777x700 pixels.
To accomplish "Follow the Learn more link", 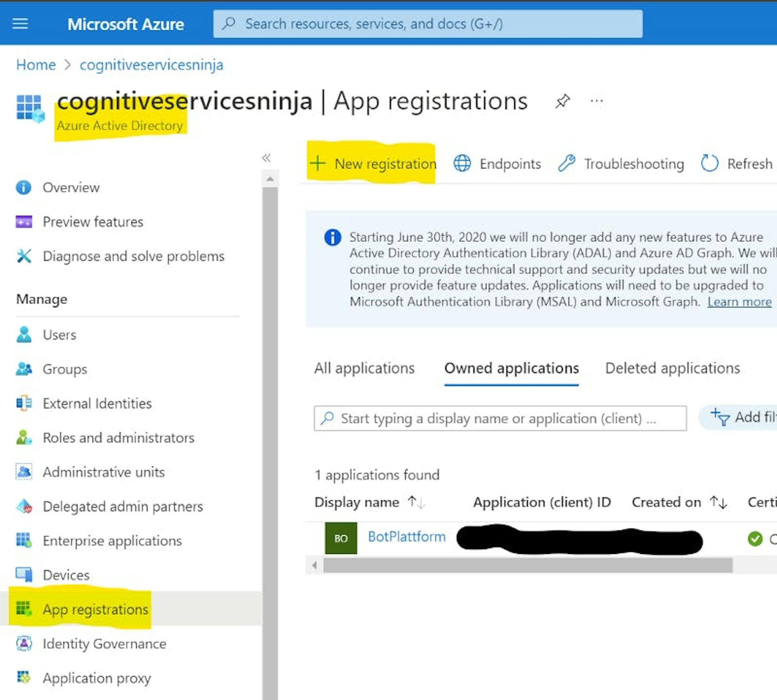I will 739,302.
